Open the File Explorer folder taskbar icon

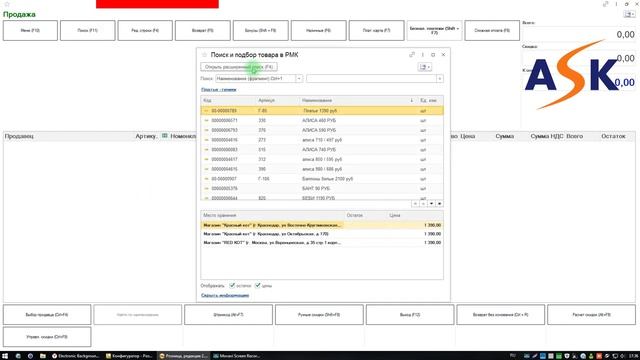click(42, 356)
